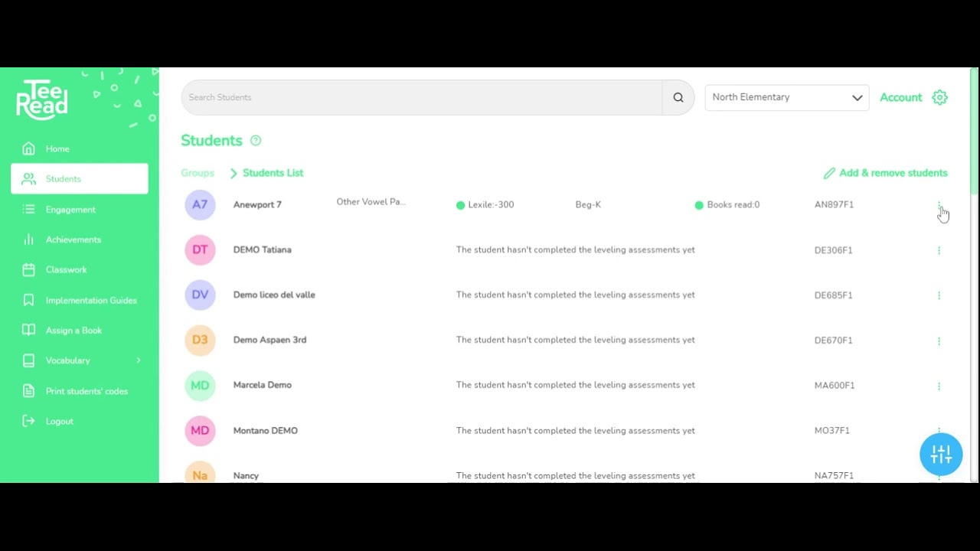
Task: Click the A7 avatar of Anewport 7
Action: click(x=200, y=204)
